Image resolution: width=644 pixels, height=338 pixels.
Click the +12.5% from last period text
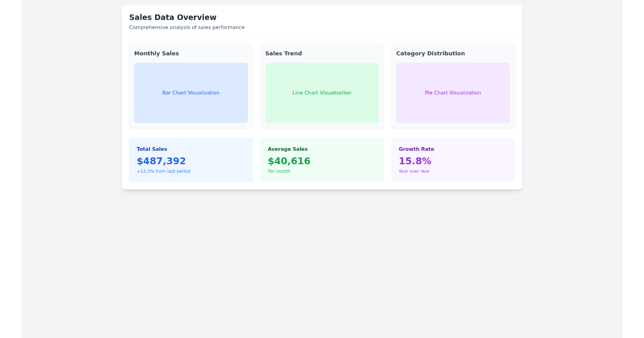coord(163,171)
